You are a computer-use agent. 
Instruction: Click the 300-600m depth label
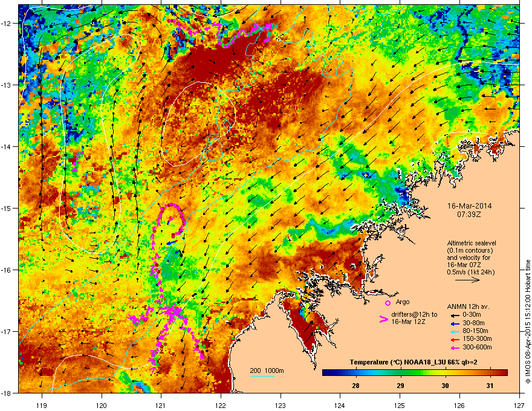477,347
